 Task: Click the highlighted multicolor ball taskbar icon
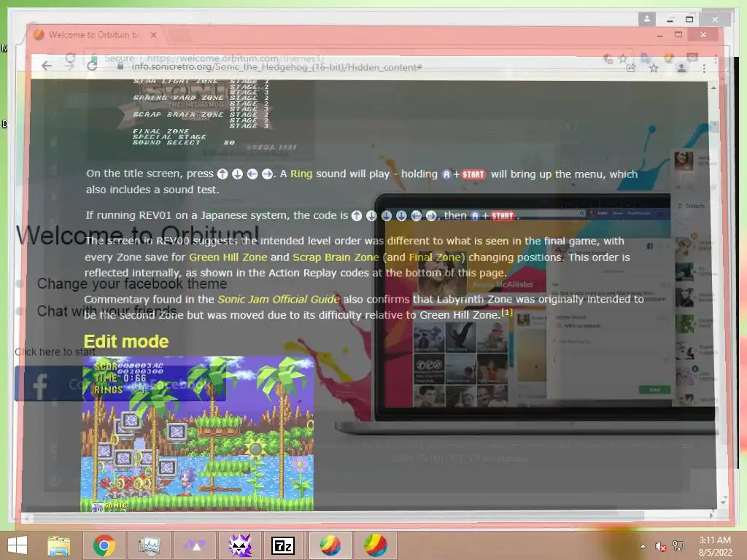[330, 545]
